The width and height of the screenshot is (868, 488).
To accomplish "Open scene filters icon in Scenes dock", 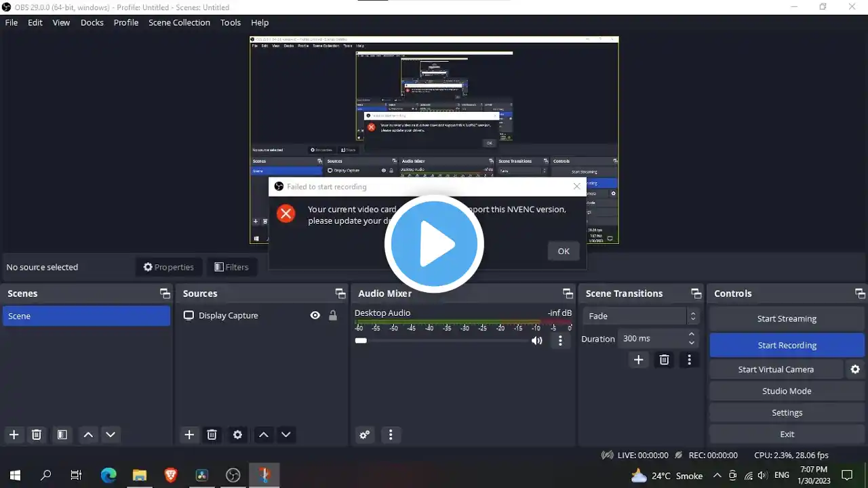I will [x=62, y=434].
